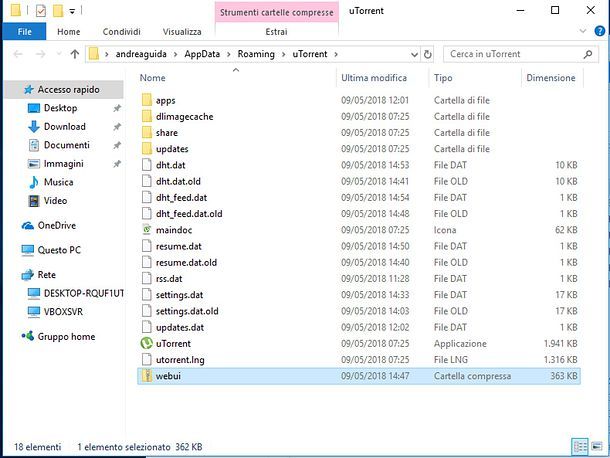The image size is (610, 458).
Task: Click the Gruppo home icon
Action: pyautogui.click(x=28, y=336)
